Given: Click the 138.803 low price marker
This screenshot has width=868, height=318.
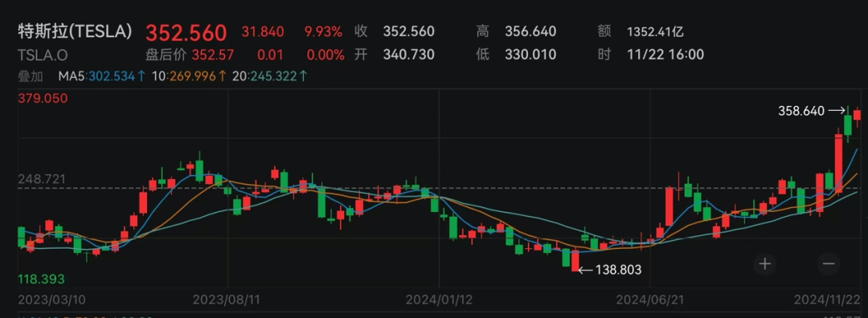Looking at the screenshot, I should point(610,270).
